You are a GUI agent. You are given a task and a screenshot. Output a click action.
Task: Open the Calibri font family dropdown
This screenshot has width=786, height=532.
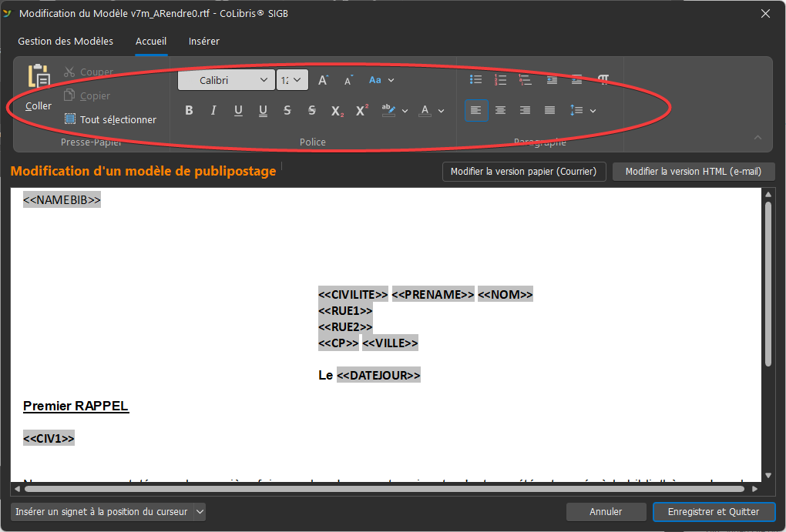(x=264, y=80)
